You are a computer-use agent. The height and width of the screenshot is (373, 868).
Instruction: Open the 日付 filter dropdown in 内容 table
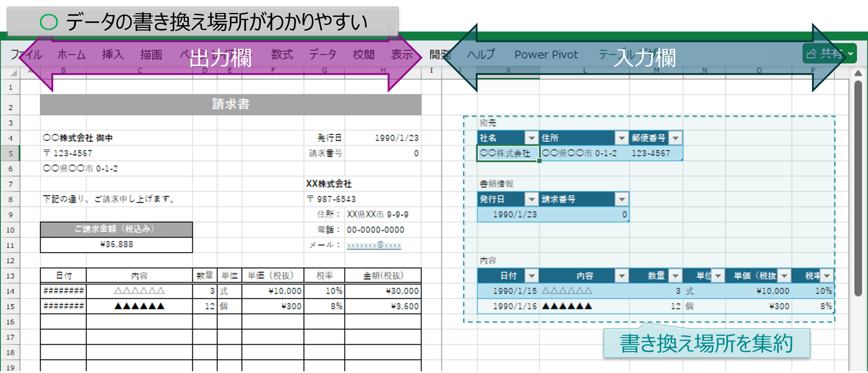coord(532,276)
